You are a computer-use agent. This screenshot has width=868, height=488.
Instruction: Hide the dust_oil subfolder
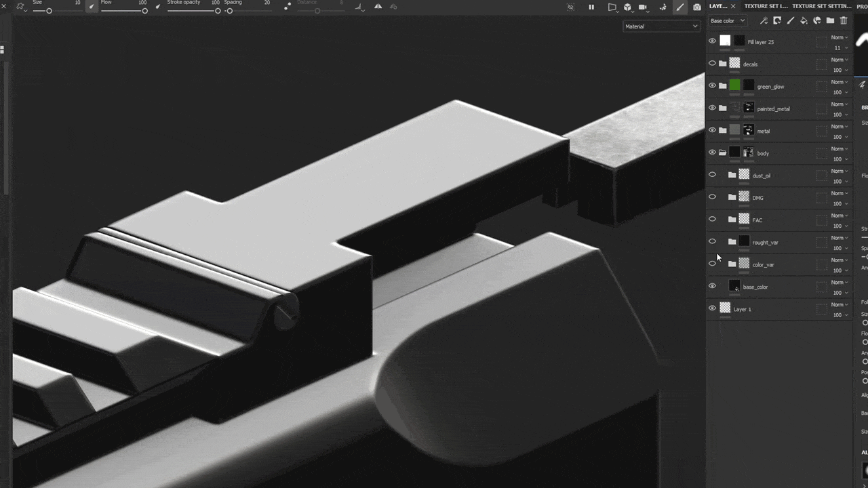click(x=712, y=175)
